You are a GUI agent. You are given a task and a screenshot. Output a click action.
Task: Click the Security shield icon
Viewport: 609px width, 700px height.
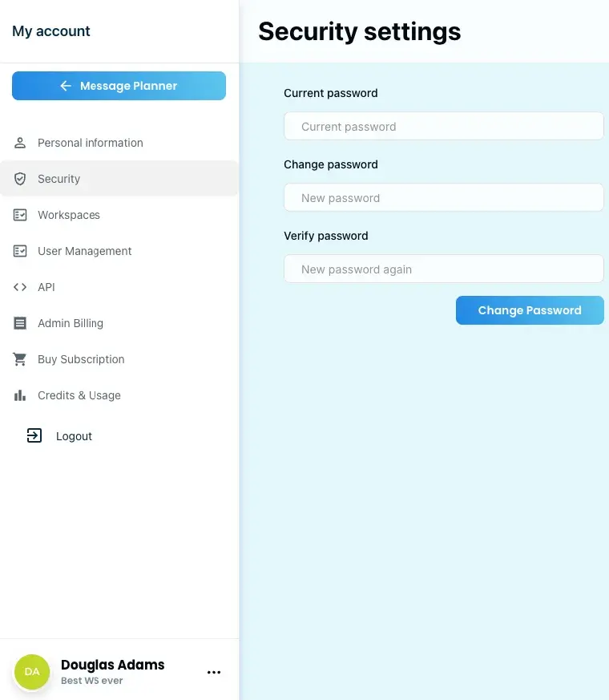pyautogui.click(x=19, y=178)
